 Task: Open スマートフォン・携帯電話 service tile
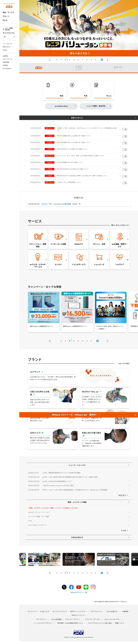[38, 239]
